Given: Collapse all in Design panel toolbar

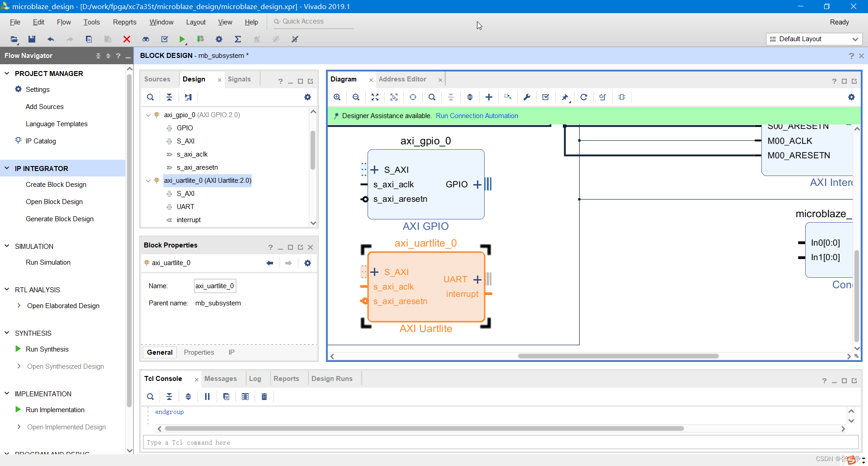Looking at the screenshot, I should click(169, 97).
